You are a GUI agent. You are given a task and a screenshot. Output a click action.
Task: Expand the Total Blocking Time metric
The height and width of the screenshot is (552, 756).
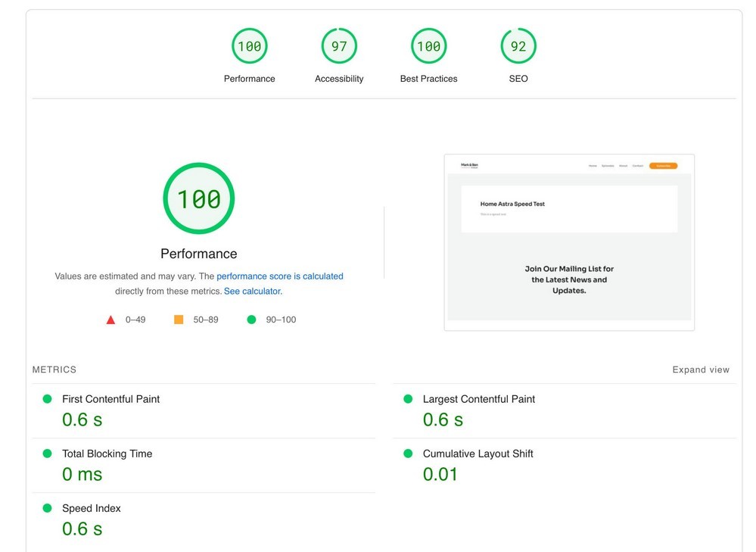click(107, 454)
